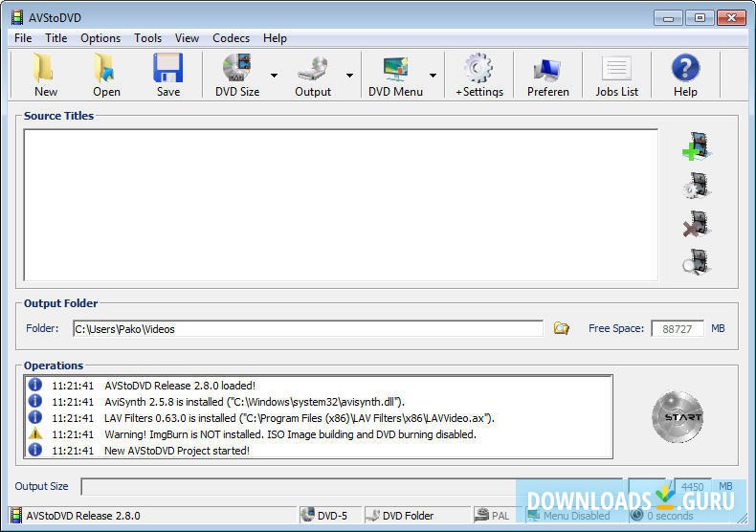Open the View menu

pyautogui.click(x=187, y=38)
